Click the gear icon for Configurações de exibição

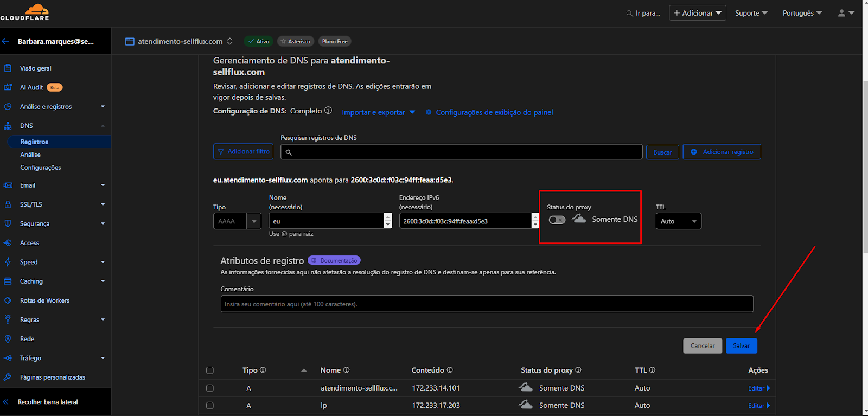point(429,112)
